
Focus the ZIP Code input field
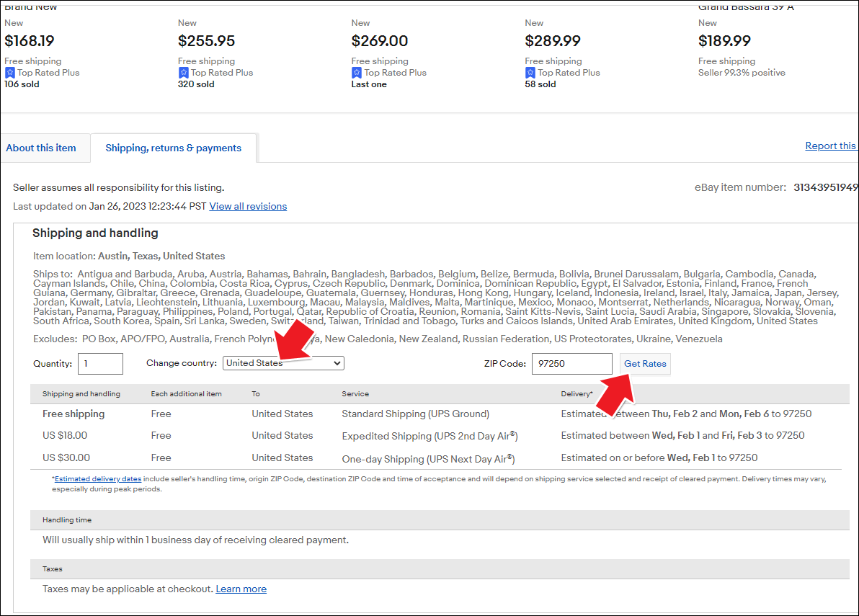(572, 364)
